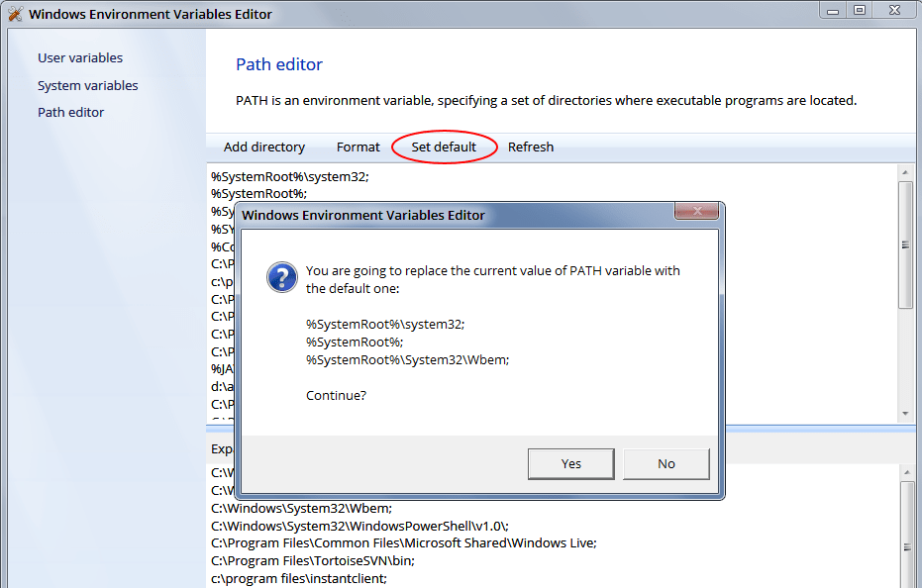Click Add directory toolbar command
This screenshot has height=588, width=922.
coord(264,147)
